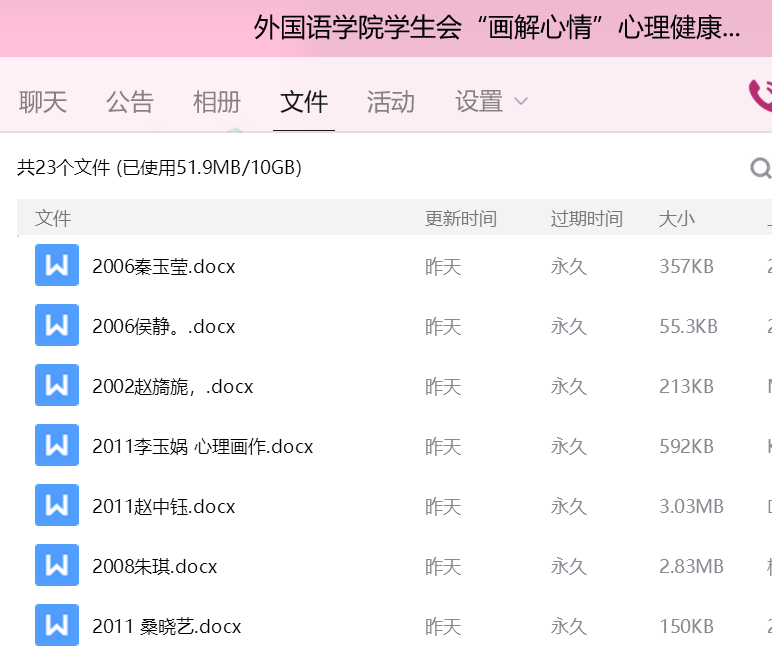Open file name 2008朱琪.docx
Viewport: 772px width, 650px height.
click(155, 567)
